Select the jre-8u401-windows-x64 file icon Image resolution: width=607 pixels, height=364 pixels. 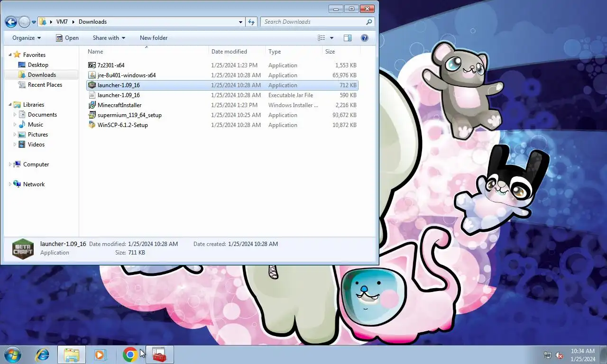[92, 75]
